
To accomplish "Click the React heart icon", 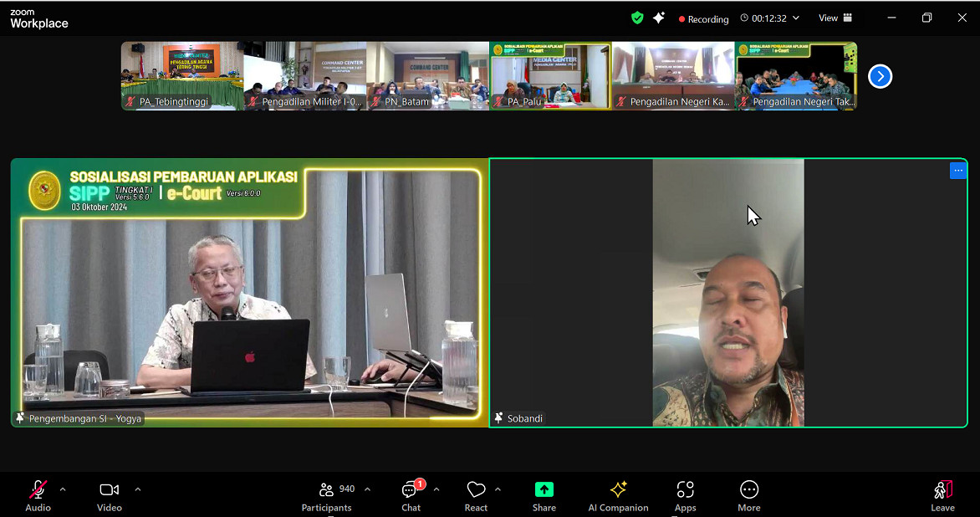I will pos(476,494).
